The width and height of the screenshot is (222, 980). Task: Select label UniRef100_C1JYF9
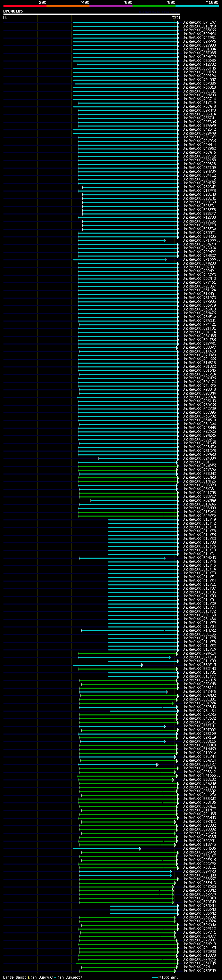199,520
